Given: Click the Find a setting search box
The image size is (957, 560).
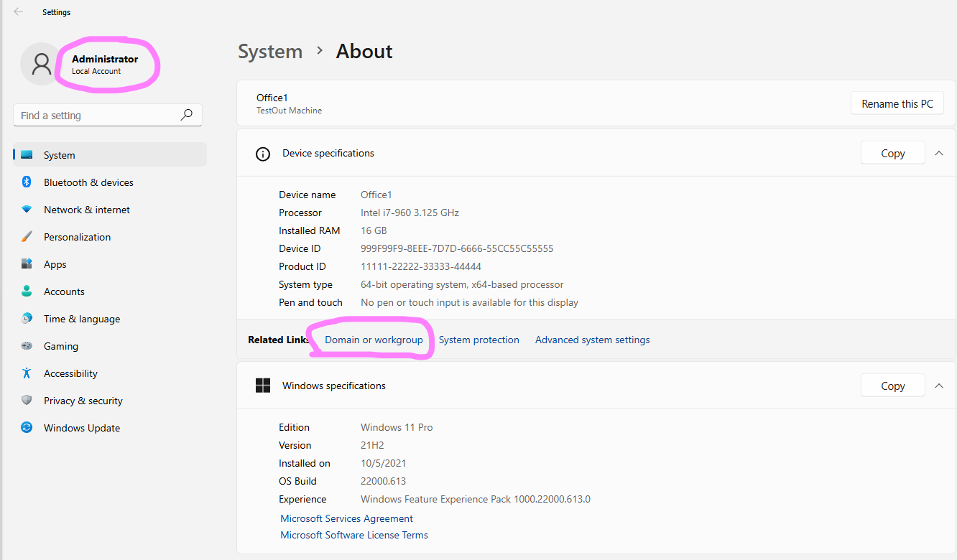Looking at the screenshot, I should tap(108, 115).
